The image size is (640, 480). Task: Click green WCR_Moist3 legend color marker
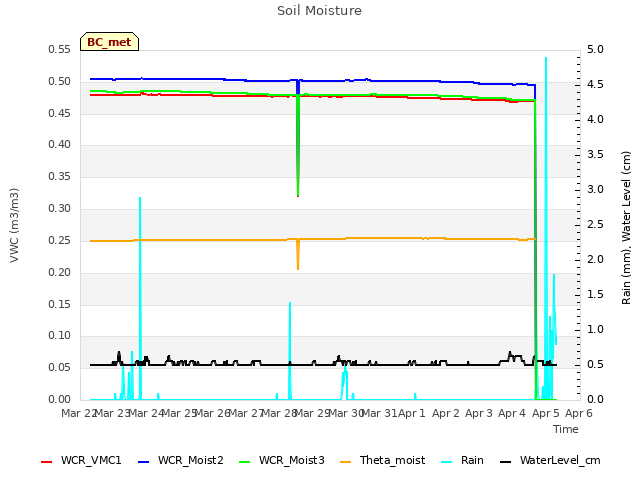(x=244, y=462)
